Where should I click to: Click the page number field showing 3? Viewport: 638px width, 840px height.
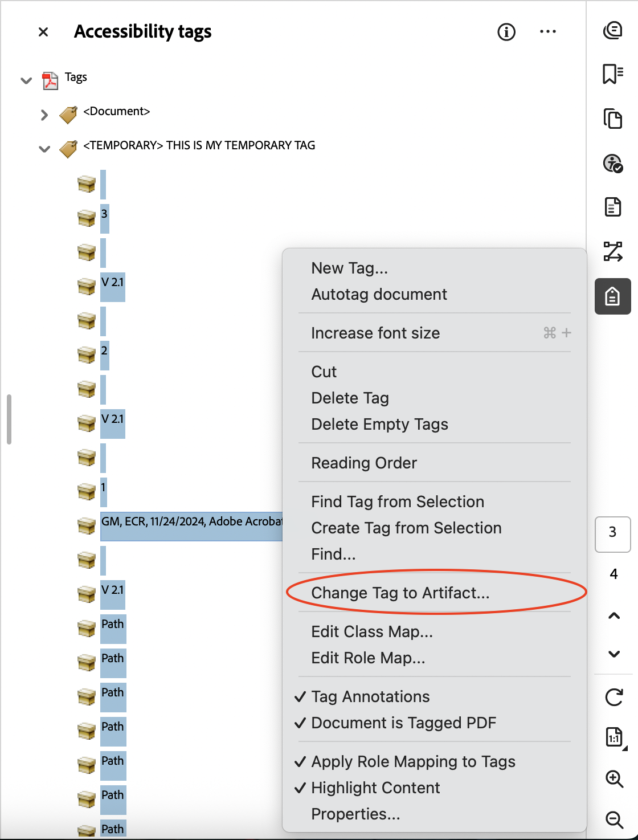(x=613, y=534)
